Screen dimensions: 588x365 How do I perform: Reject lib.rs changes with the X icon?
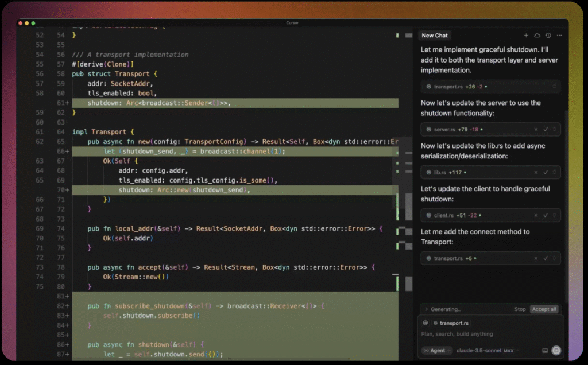coord(536,172)
